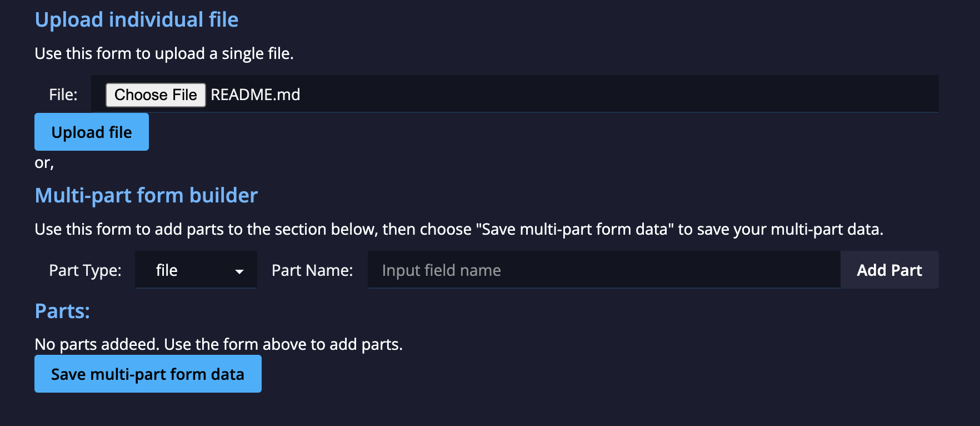The image size is (980, 426).
Task: Click 'Use this form to upload a single file' text
Action: click(164, 53)
